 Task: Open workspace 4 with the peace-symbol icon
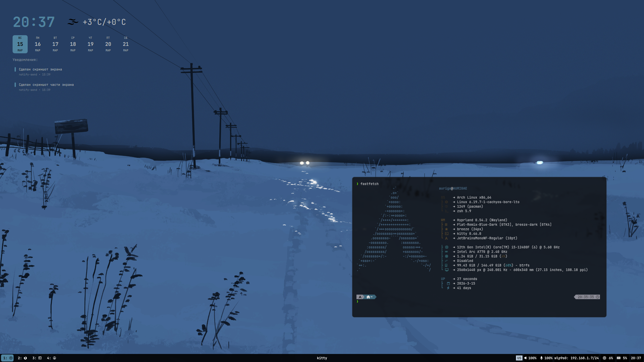(52, 358)
